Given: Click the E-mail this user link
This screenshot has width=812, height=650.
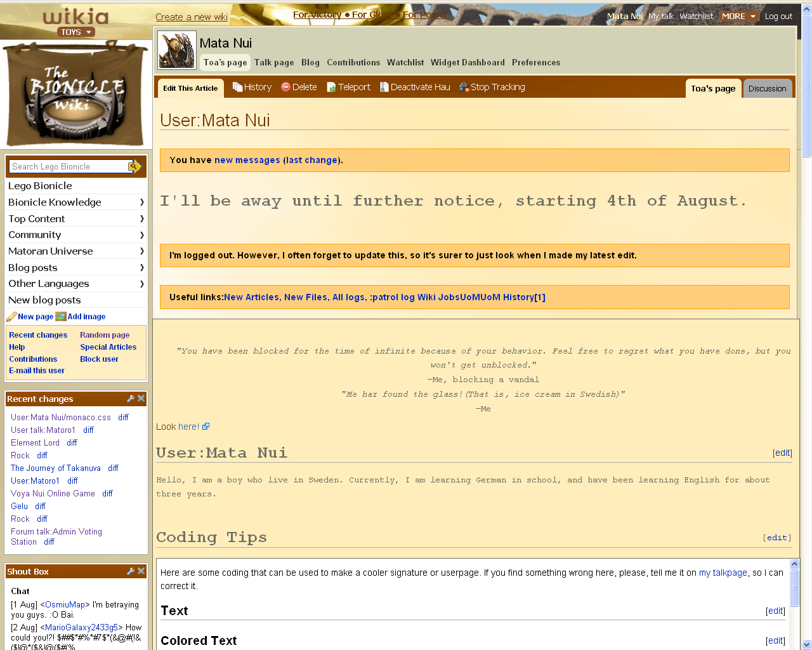Looking at the screenshot, I should point(37,371).
